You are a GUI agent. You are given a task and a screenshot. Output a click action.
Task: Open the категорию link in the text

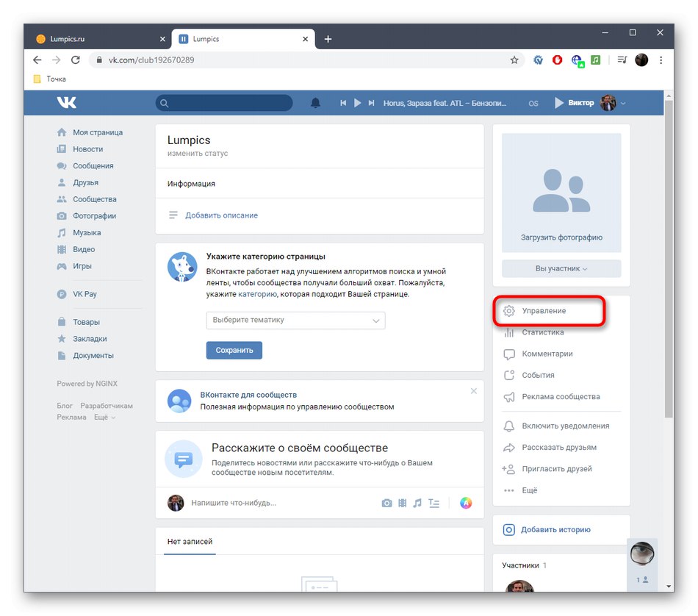pyautogui.click(x=257, y=294)
